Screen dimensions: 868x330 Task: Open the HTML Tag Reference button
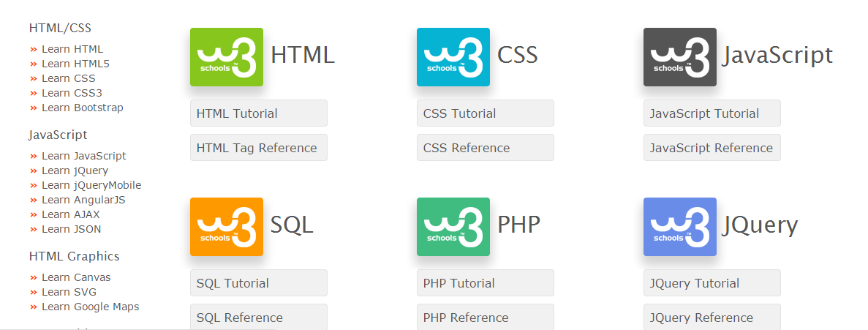pyautogui.click(x=258, y=148)
